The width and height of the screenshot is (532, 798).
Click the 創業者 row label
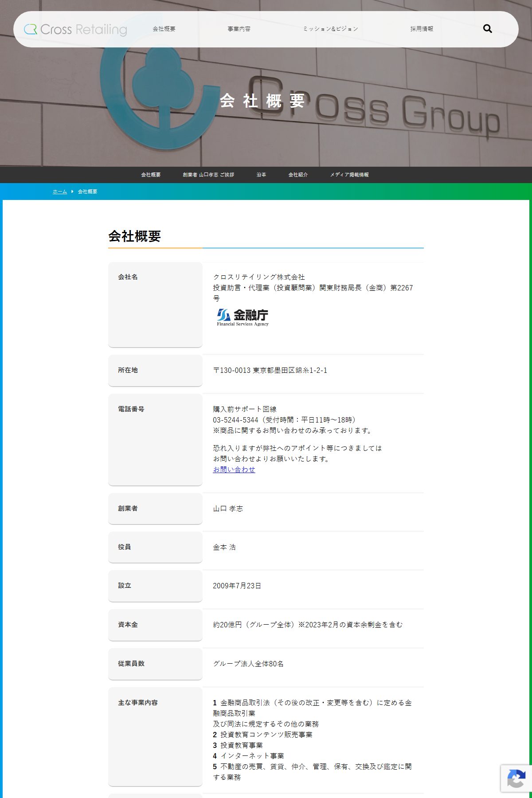(128, 508)
